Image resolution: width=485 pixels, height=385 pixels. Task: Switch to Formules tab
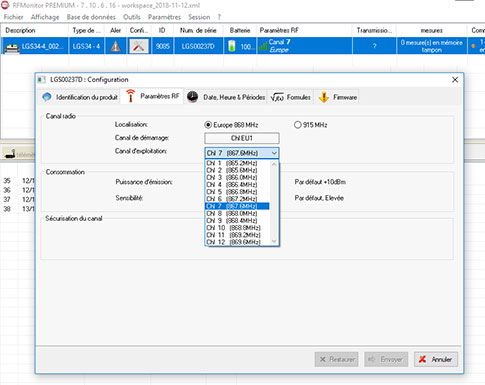[x=291, y=97]
